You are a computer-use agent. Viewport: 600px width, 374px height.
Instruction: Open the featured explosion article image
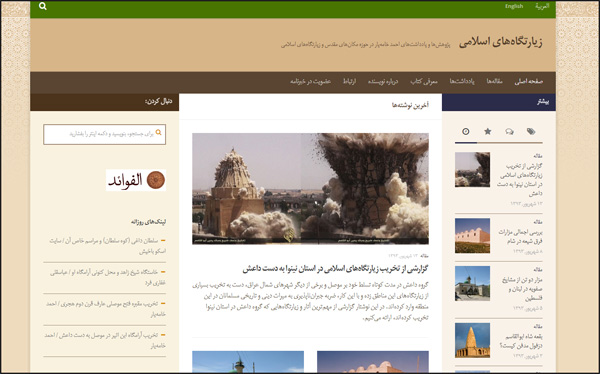tap(310, 188)
